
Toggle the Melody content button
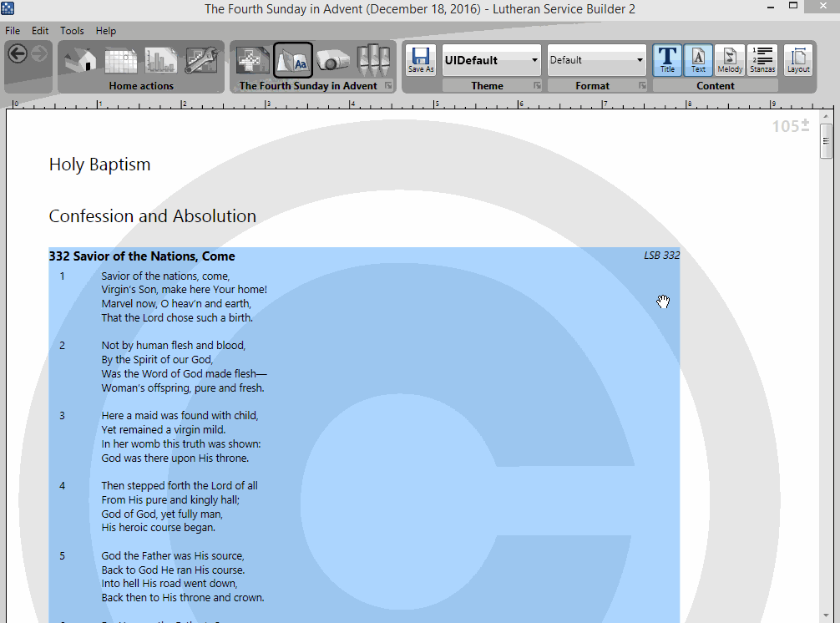(730, 59)
